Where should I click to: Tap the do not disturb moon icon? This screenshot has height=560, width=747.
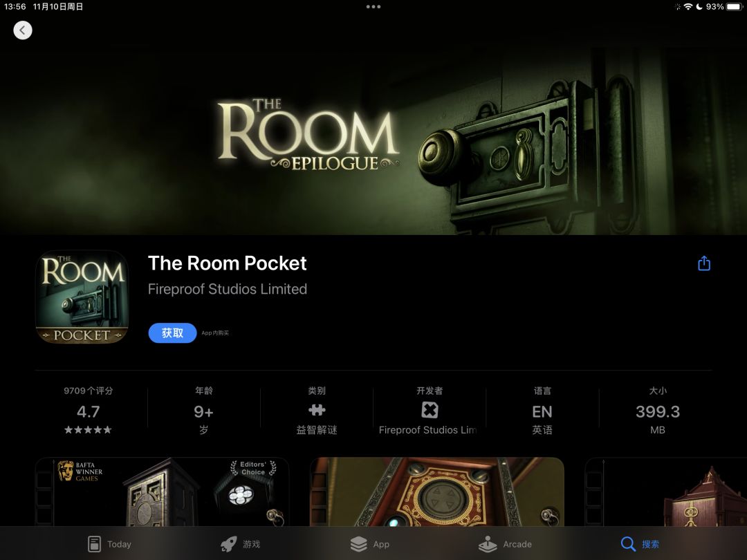[x=699, y=7]
